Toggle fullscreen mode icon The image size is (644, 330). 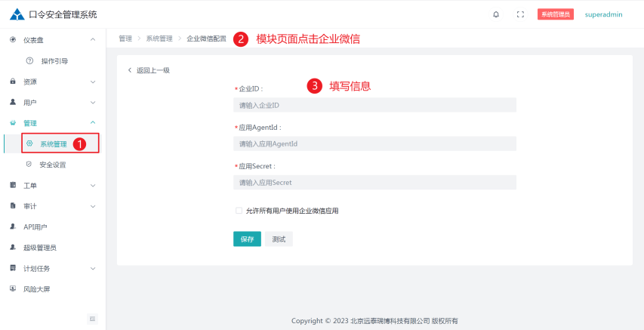520,14
